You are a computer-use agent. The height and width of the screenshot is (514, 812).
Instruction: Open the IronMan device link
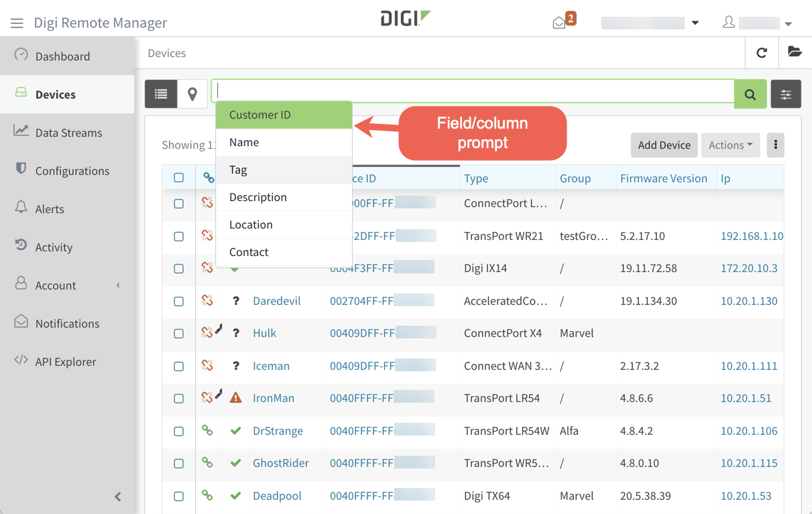click(x=274, y=398)
